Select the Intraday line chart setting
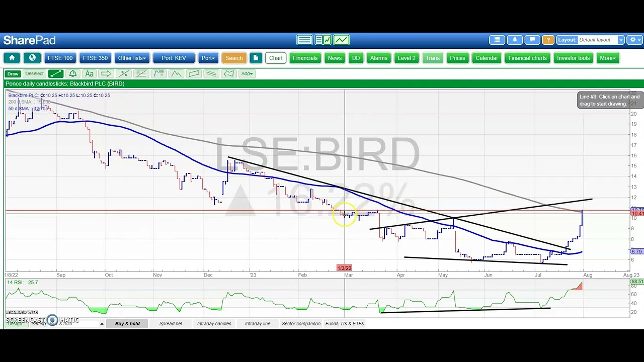 [257, 324]
